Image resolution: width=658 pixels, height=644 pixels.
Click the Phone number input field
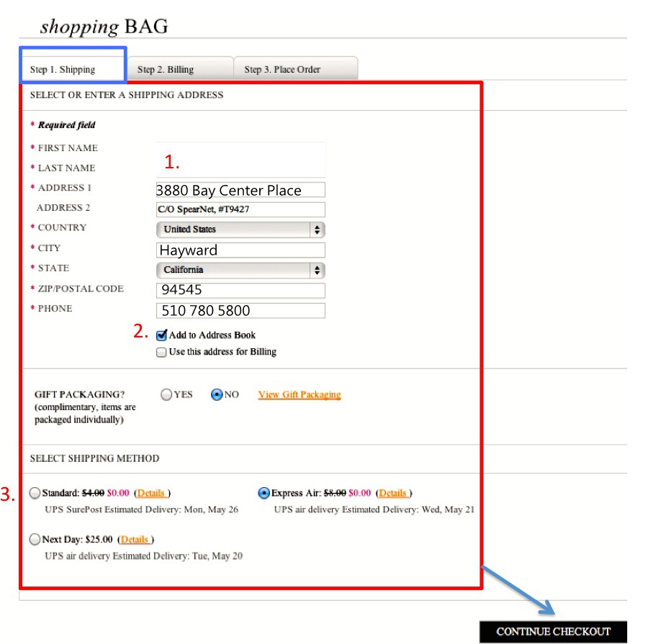pos(240,310)
